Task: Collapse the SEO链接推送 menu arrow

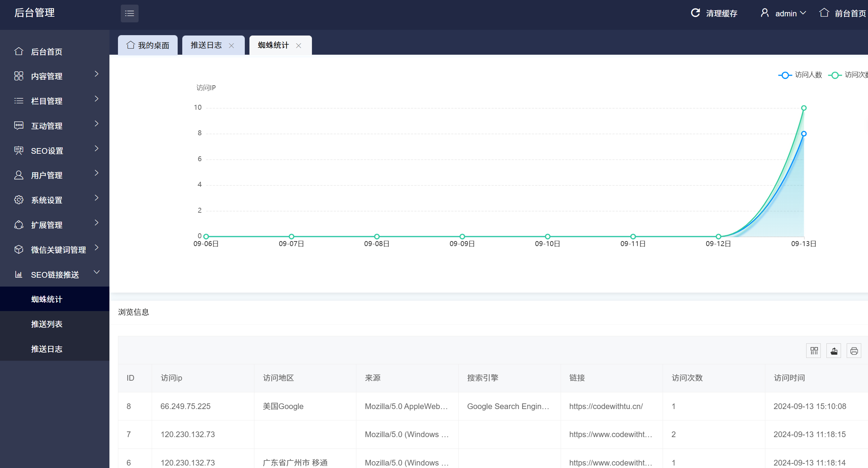Action: pos(96,272)
